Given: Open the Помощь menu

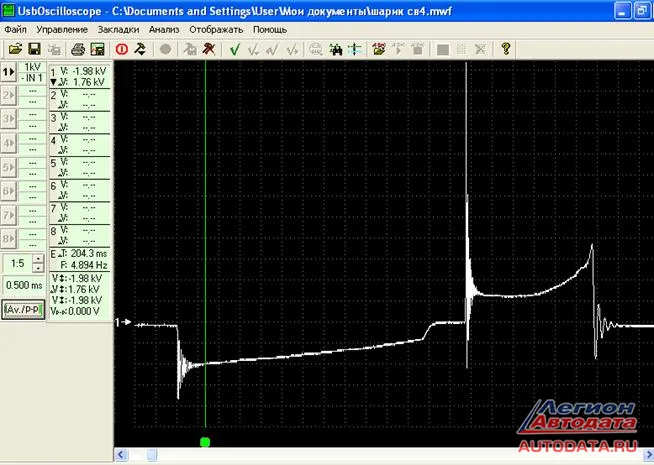Looking at the screenshot, I should 270,30.
